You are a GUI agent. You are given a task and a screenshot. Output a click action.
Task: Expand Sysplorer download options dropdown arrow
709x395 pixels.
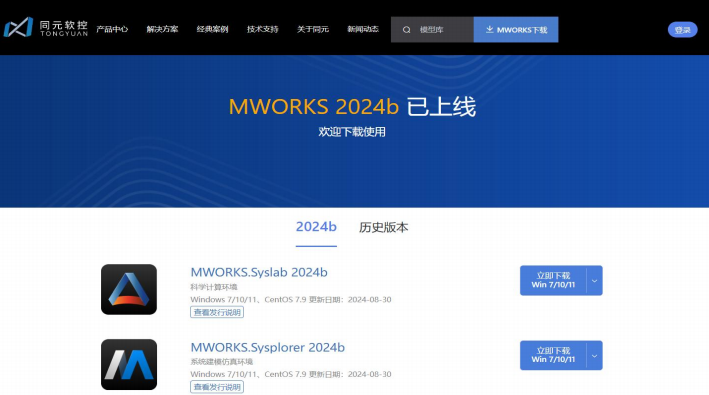595,356
